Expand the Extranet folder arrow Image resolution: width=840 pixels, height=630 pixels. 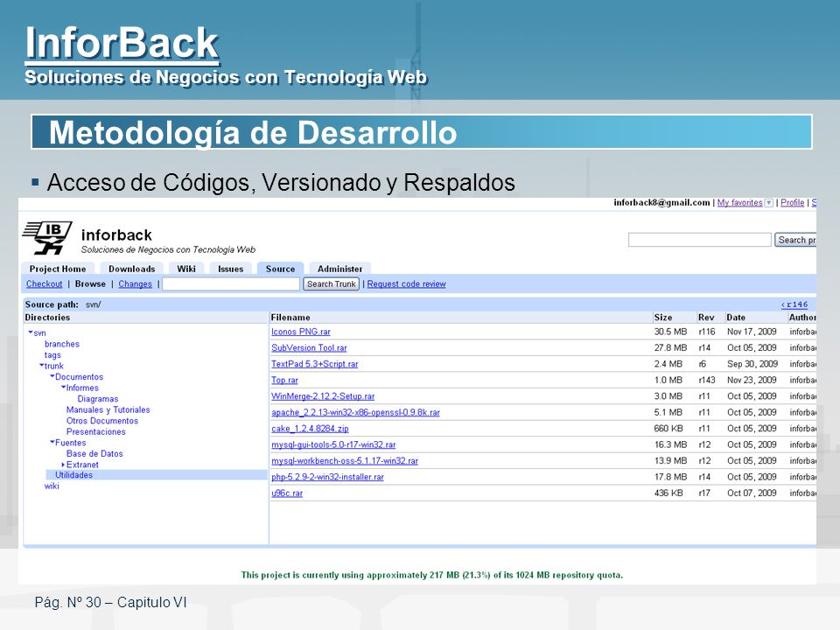pyautogui.click(x=63, y=465)
